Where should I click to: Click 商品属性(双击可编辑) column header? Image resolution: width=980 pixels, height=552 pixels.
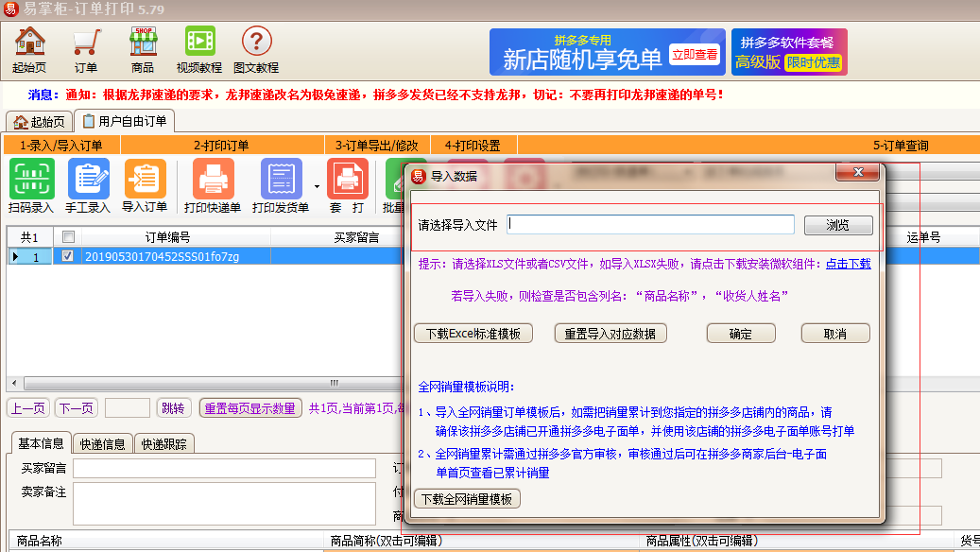click(797, 541)
